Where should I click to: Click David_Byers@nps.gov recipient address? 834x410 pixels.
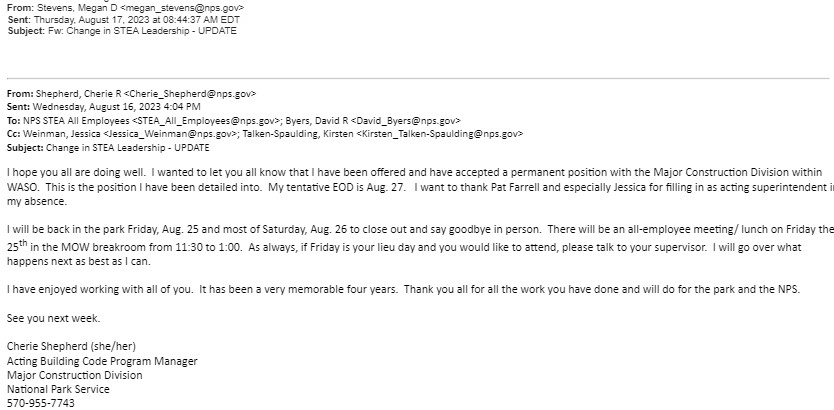(406, 121)
